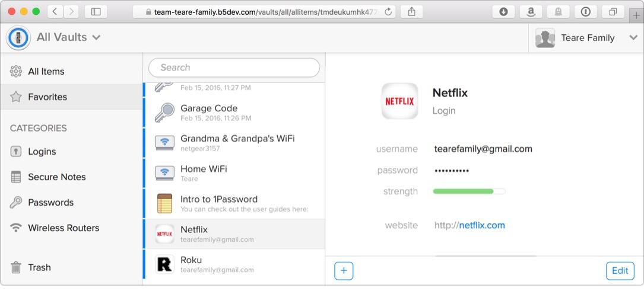Select the Intro to 1Password note
The height and width of the screenshot is (304, 644).
234,203
